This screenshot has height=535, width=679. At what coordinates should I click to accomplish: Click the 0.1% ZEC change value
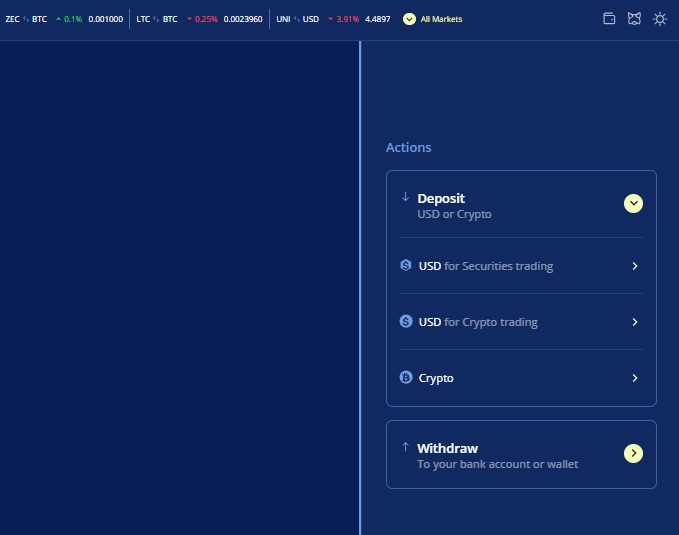click(73, 19)
